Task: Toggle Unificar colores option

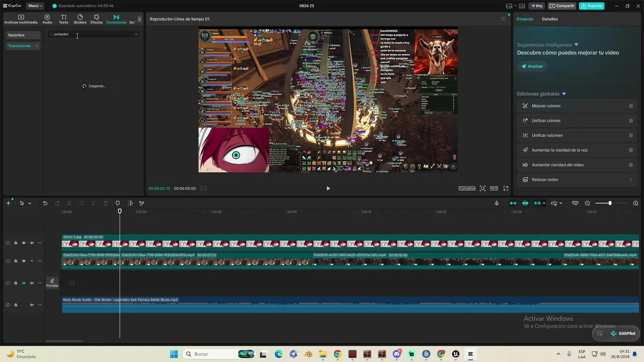Action: click(631, 121)
